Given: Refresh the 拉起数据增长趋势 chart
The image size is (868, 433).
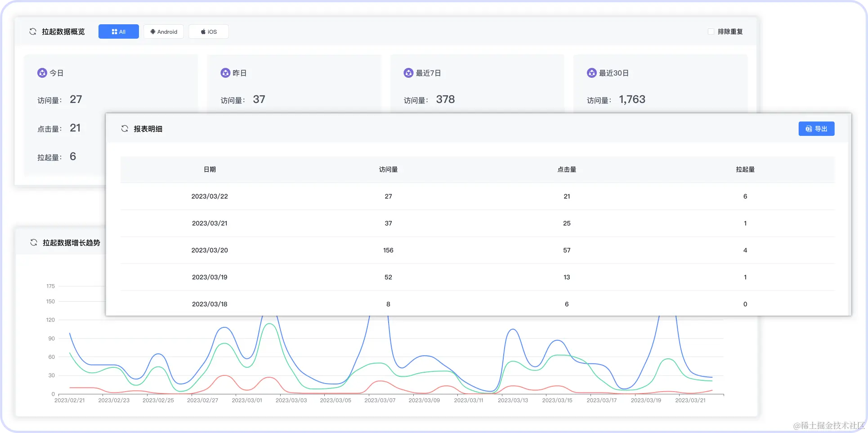Looking at the screenshot, I should click(x=34, y=242).
